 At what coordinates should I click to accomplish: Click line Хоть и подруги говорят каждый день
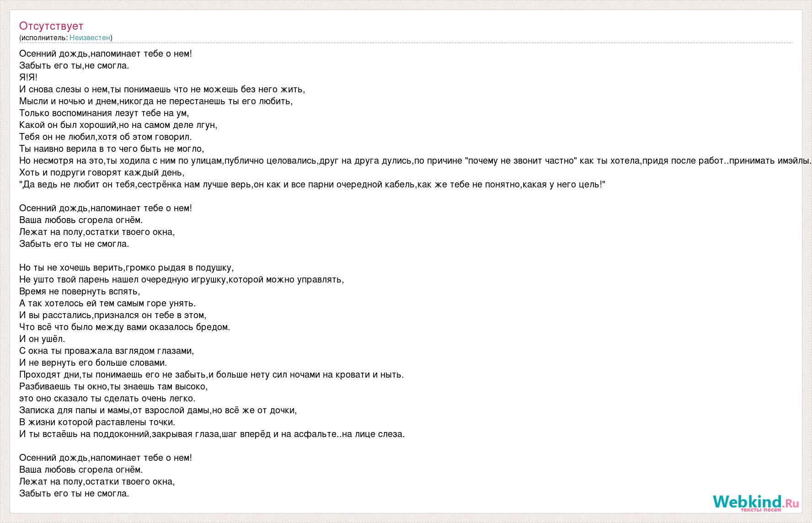coord(102,172)
